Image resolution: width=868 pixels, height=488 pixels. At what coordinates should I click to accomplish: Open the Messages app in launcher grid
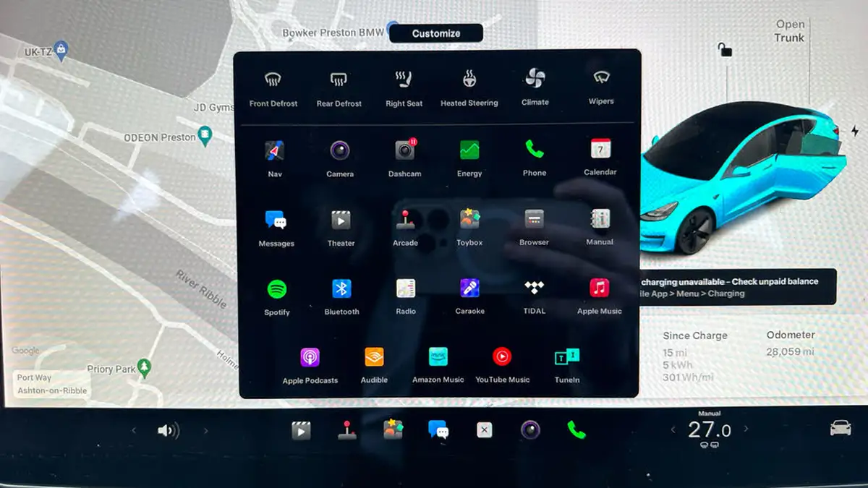[x=276, y=228]
